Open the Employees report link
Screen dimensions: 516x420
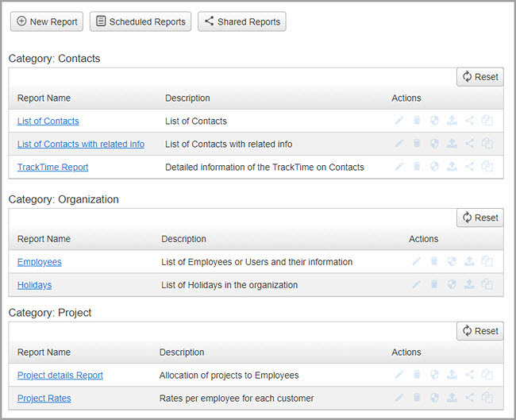point(39,262)
